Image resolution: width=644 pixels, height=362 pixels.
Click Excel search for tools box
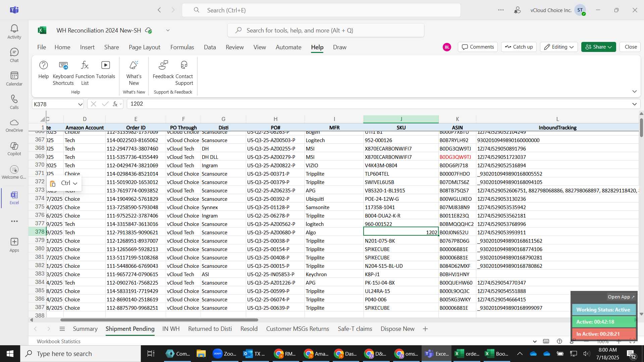click(326, 31)
